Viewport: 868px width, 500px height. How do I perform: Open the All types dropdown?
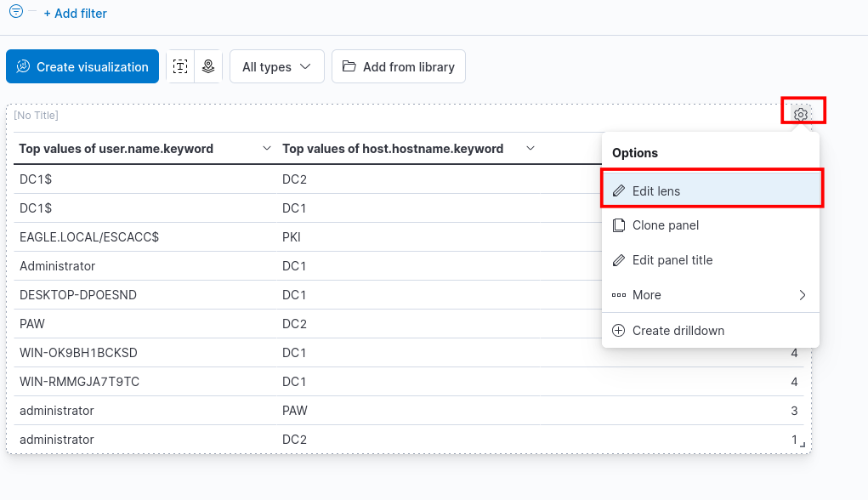coord(277,66)
